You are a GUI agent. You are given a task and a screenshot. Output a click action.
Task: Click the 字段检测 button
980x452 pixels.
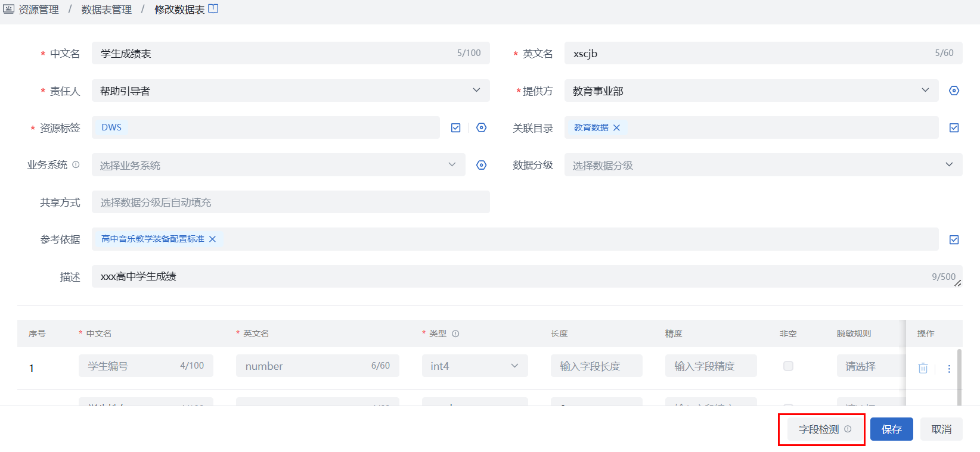[825, 429]
